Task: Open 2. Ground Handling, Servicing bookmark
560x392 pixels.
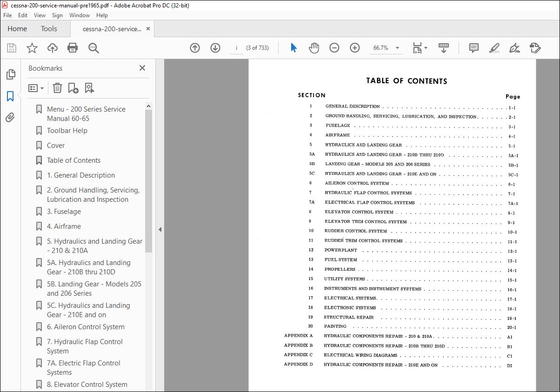Action: pyautogui.click(x=93, y=195)
